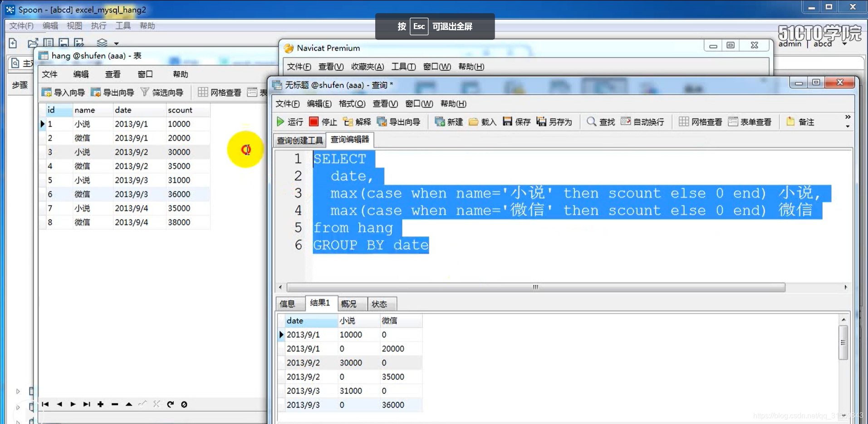
Task: Click the 步骤 label in the Spoon panel
Action: click(x=20, y=85)
